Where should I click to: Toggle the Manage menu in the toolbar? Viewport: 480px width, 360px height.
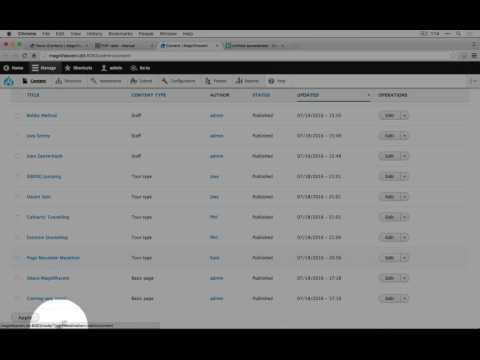coord(44,68)
